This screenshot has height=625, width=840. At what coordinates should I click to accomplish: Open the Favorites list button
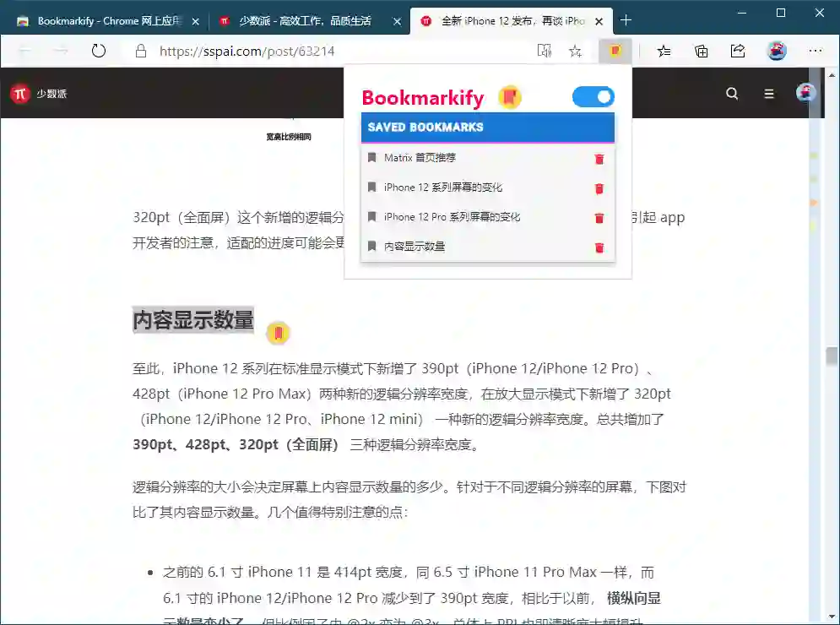[x=664, y=51]
